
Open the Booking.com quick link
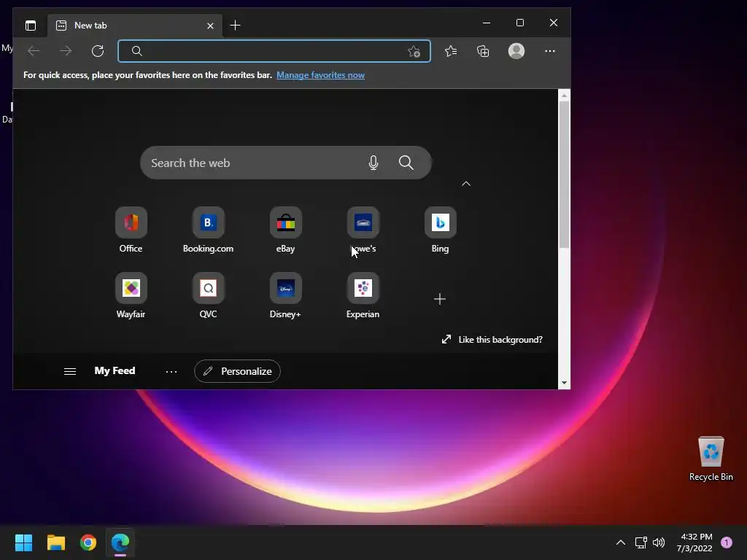point(208,230)
